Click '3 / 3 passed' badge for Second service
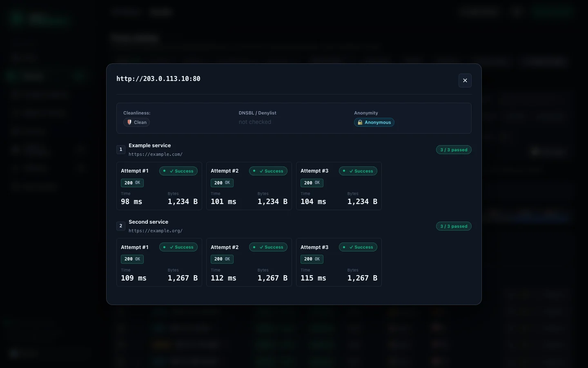This screenshot has height=368, width=588. click(x=454, y=226)
